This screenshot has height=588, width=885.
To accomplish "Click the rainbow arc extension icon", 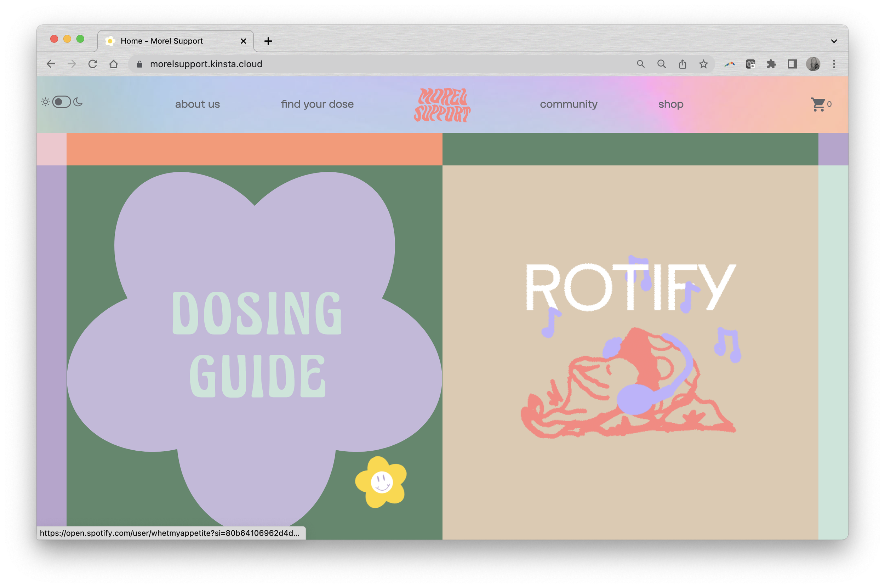I will coord(729,64).
